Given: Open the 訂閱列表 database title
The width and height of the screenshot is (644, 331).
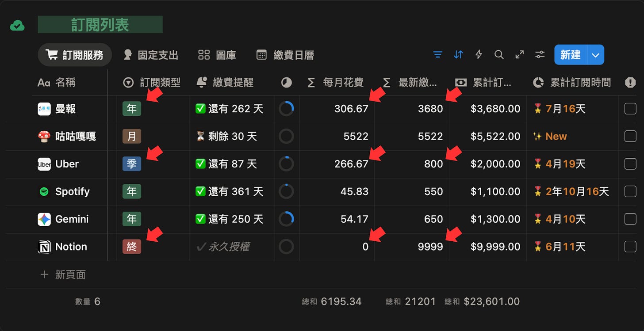Looking at the screenshot, I should tap(100, 25).
